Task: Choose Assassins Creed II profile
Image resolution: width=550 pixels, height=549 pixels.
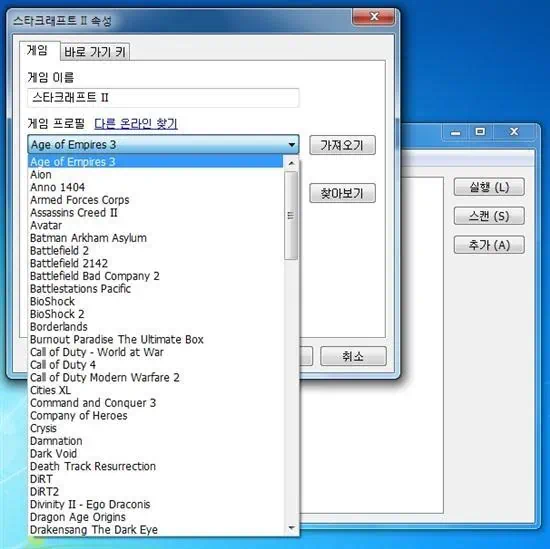Action: point(156,213)
